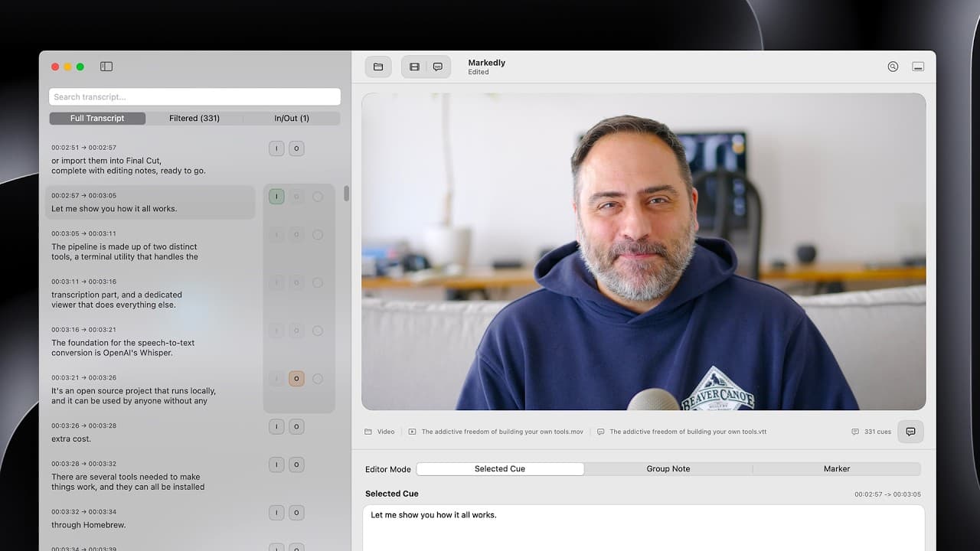Set In point on "or import them into Final Cut" cue

tap(276, 148)
